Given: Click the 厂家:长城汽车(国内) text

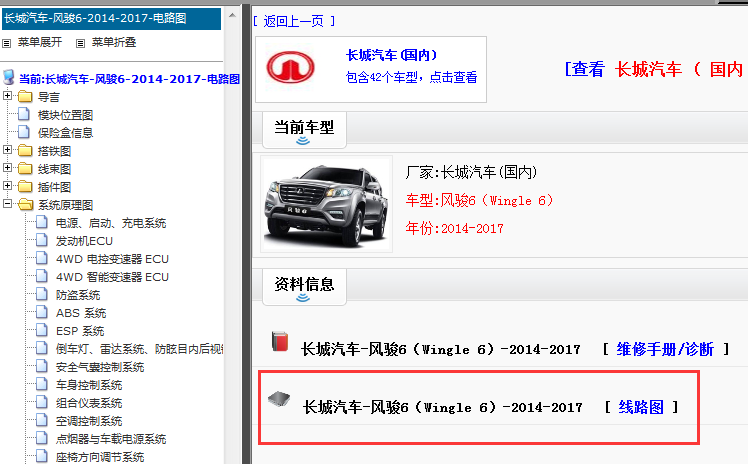Looking at the screenshot, I should pos(472,172).
